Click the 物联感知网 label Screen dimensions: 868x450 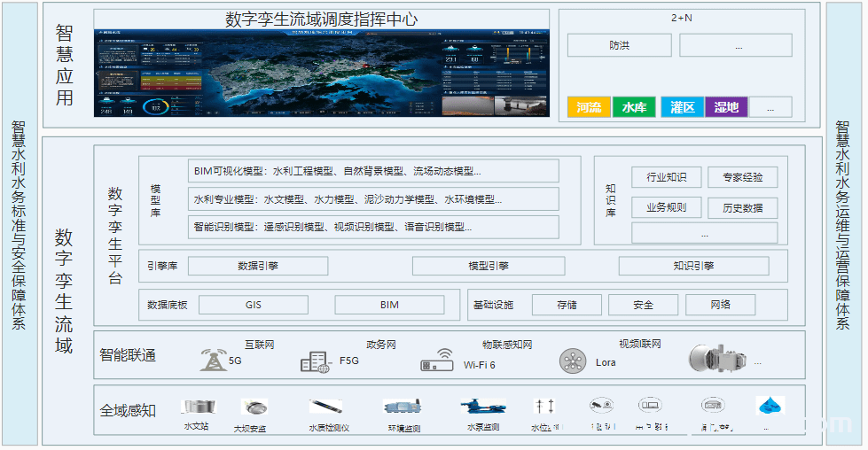point(507,345)
